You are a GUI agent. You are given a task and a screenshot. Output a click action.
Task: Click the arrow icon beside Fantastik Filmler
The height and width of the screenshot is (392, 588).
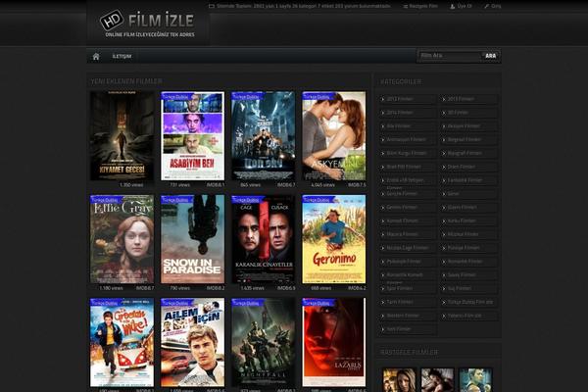444,180
